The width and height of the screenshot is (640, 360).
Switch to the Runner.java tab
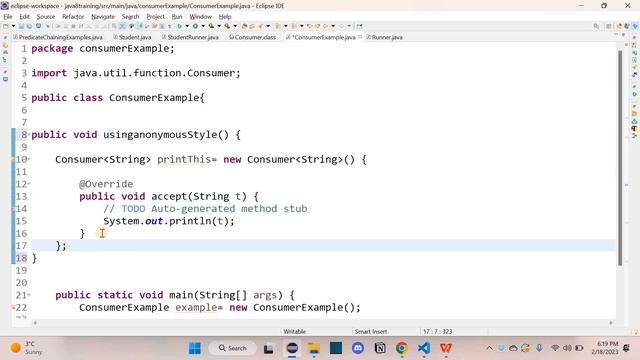click(384, 37)
